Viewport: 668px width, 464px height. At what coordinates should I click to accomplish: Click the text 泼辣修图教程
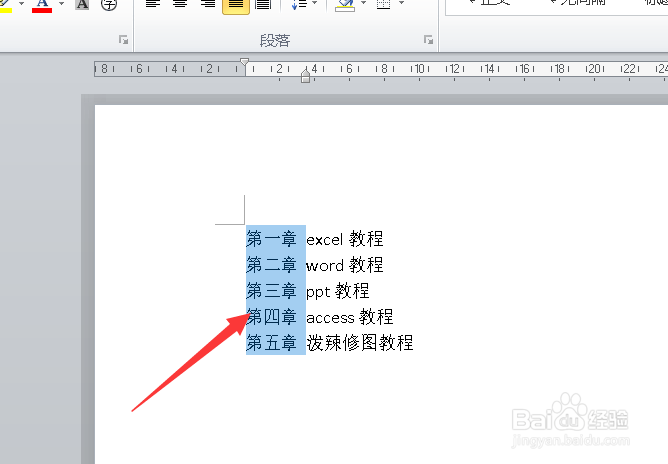point(360,343)
